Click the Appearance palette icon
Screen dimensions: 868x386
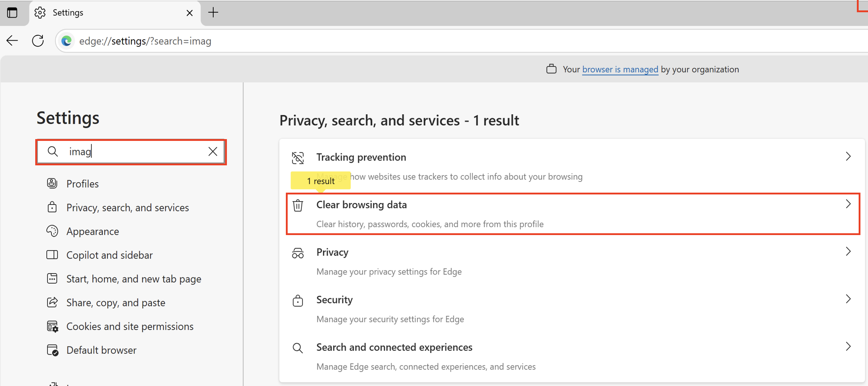coord(52,231)
